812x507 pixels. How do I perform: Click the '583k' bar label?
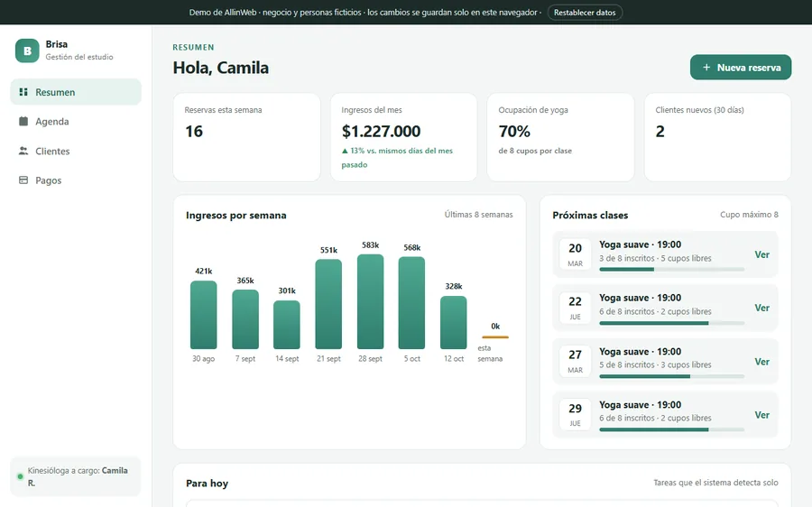[x=370, y=245]
